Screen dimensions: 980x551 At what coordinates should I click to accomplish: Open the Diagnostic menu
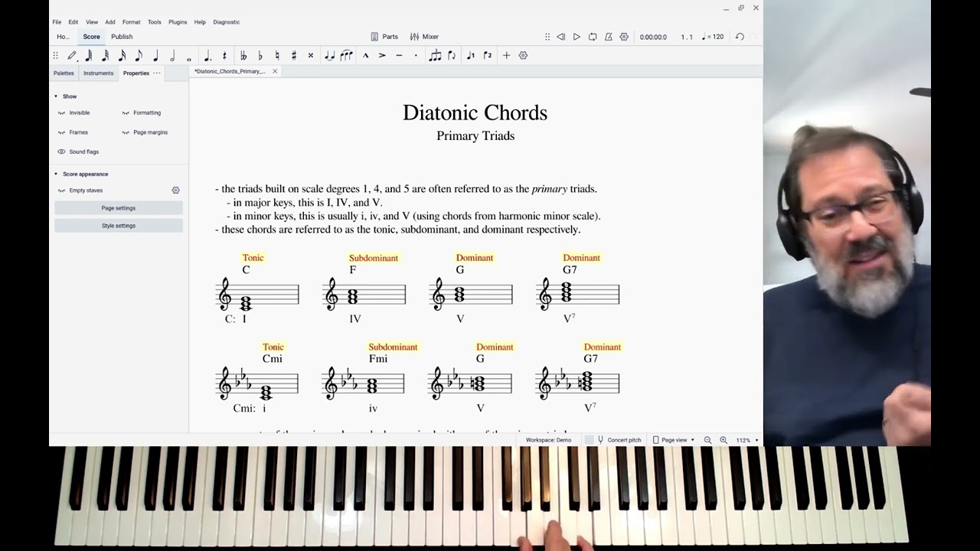(227, 22)
